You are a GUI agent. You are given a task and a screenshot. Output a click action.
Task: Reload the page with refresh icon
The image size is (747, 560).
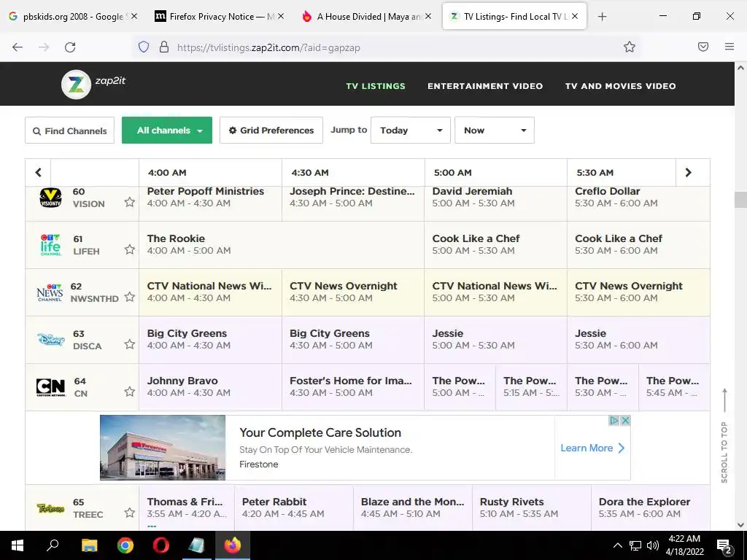(x=70, y=47)
